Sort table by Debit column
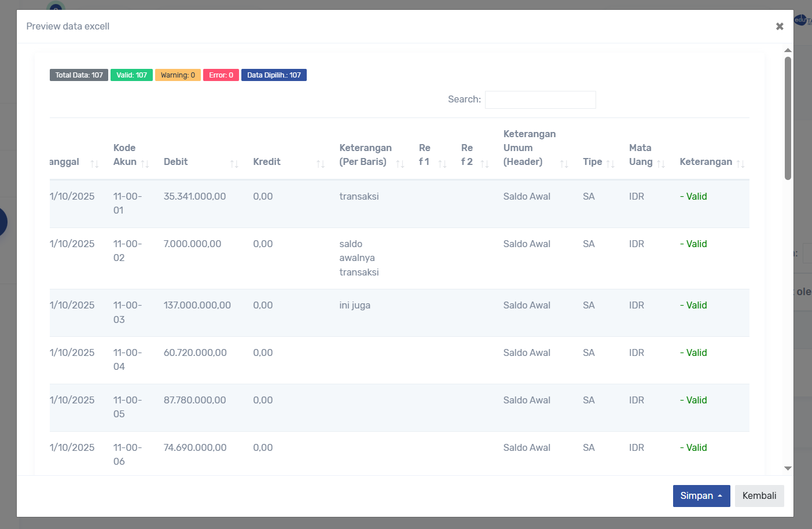This screenshot has height=529, width=812. pyautogui.click(x=200, y=162)
